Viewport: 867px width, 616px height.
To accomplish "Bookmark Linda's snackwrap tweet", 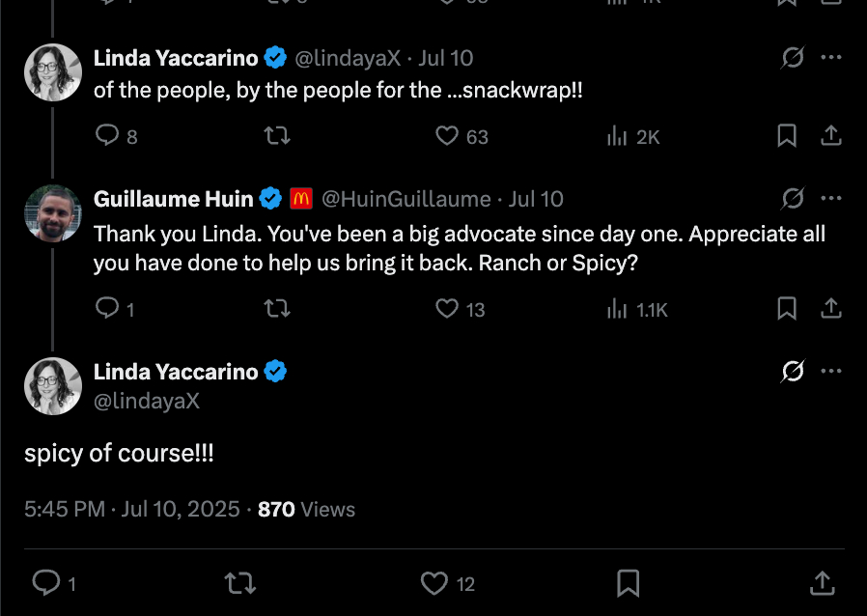I will point(787,136).
